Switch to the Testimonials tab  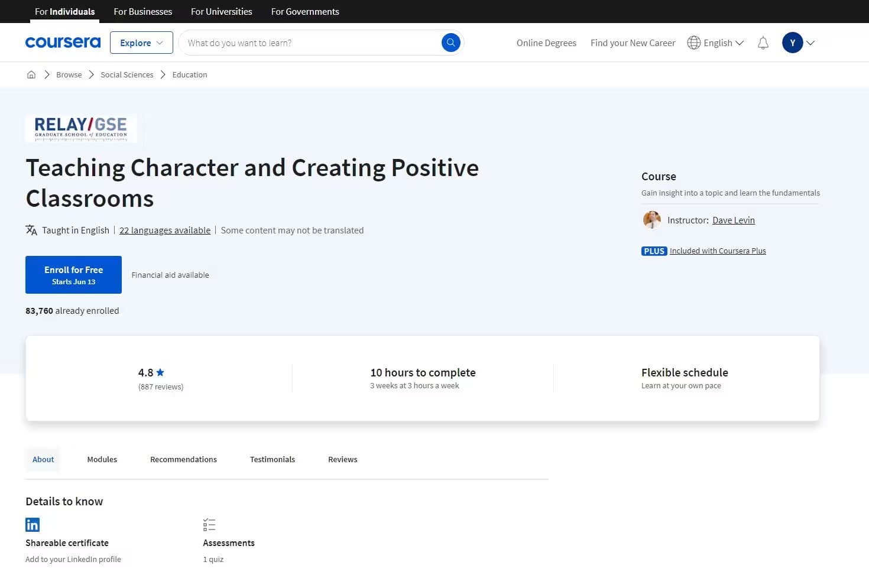(x=273, y=459)
